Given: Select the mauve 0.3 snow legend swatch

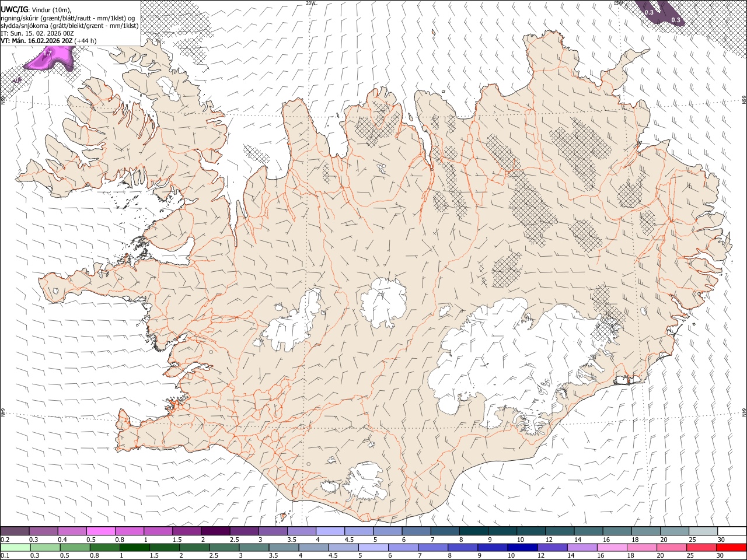Looking at the screenshot, I should [x=44, y=531].
